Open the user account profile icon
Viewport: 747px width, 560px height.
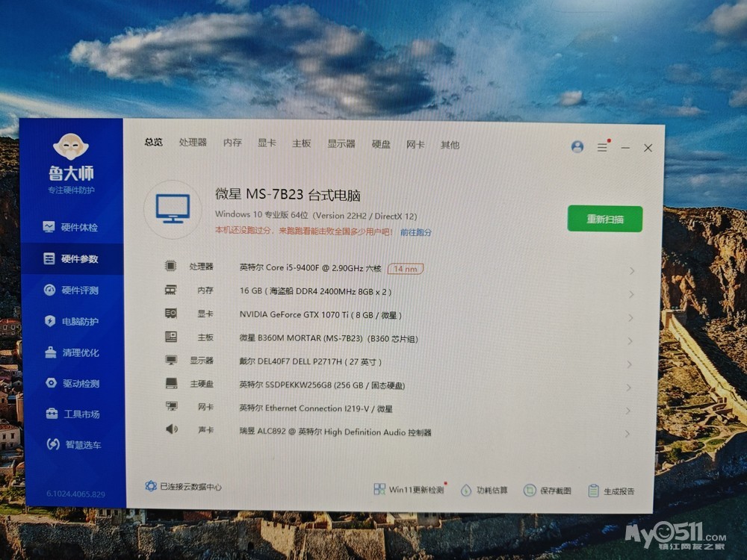click(577, 147)
